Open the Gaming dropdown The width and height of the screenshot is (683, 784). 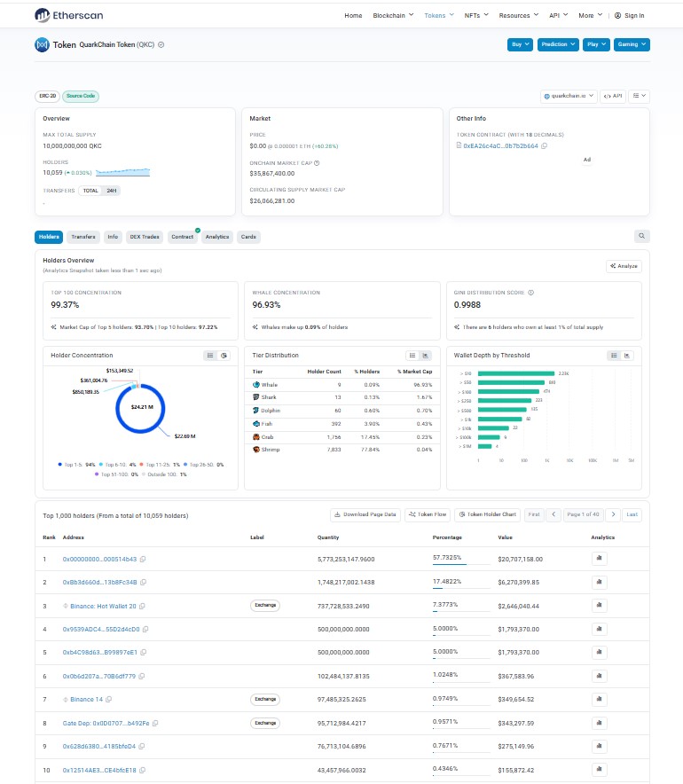coord(632,44)
